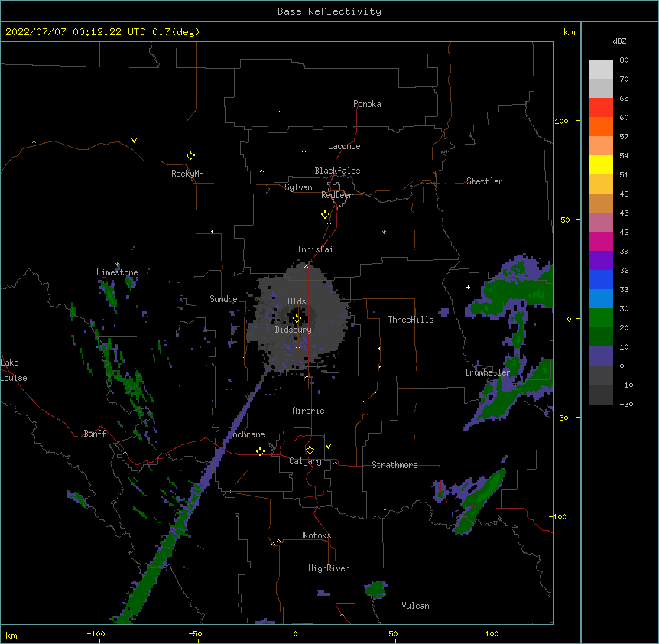Click the Strathmore label
Viewport: 659px width, 644px height.
click(394, 465)
